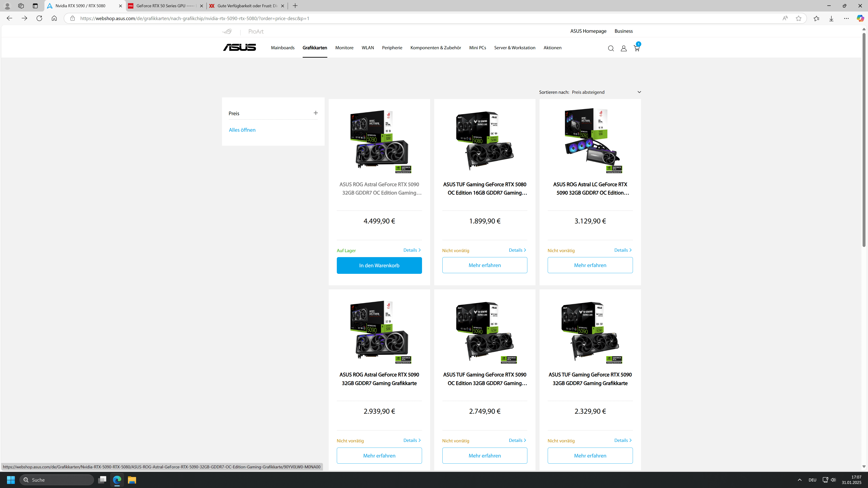Show hidden system tray icons
868x488 pixels.
pos(800,480)
